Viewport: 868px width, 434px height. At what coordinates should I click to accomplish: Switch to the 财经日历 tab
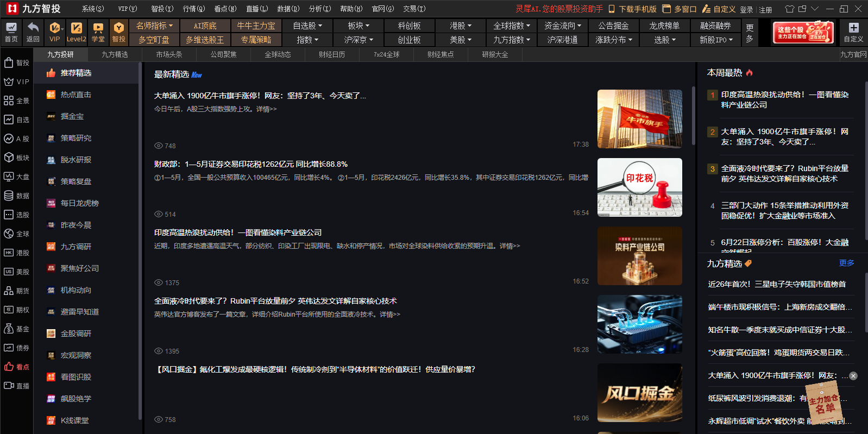click(332, 54)
